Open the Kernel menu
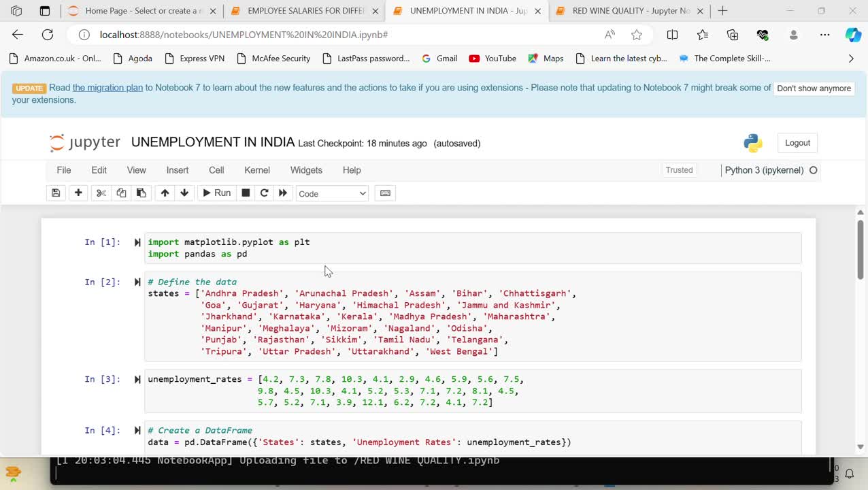Viewport: 868px width, 490px height. click(257, 170)
